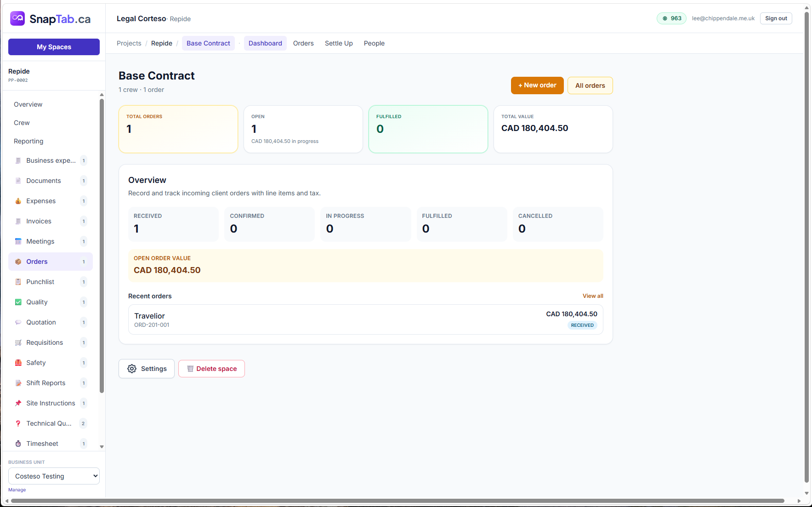Open the People tab
This screenshot has width=812, height=507.
click(374, 43)
